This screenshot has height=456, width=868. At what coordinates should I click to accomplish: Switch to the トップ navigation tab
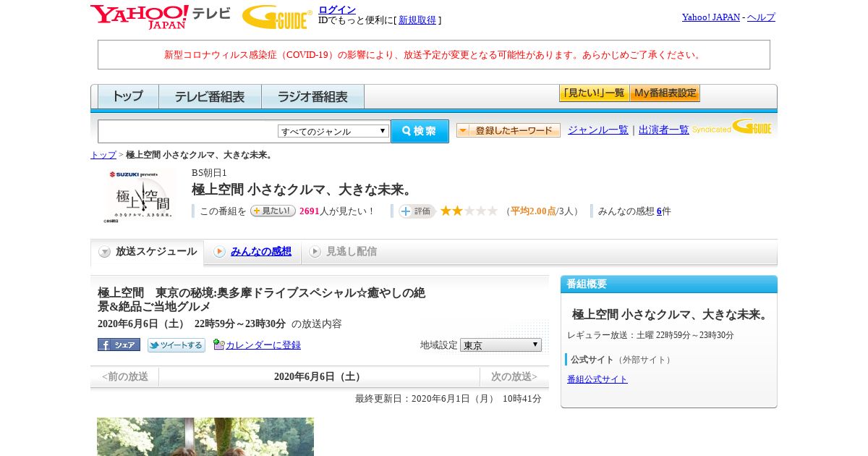tap(128, 96)
